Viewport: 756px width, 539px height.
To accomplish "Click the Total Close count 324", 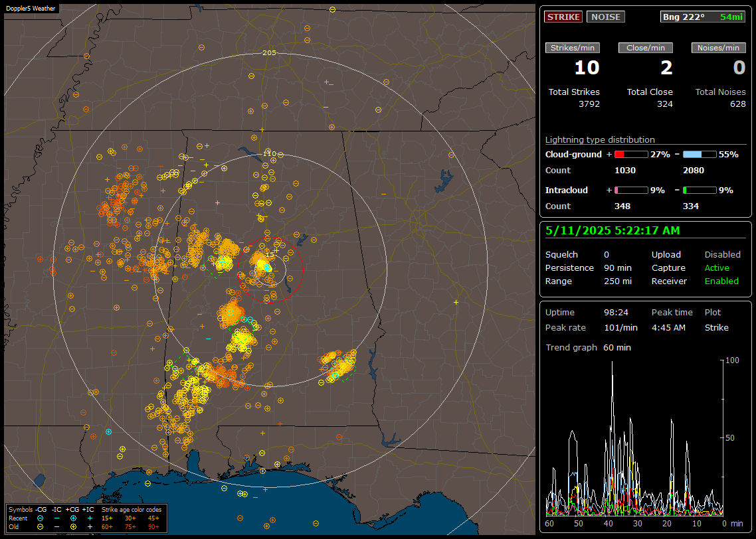I will (x=665, y=104).
